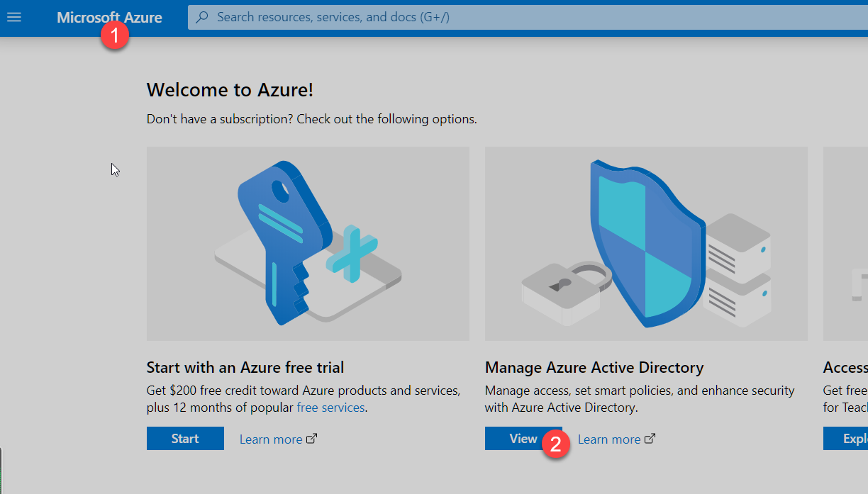Click the red annotation marker numbered 2
The image size is (868, 494).
point(556,444)
